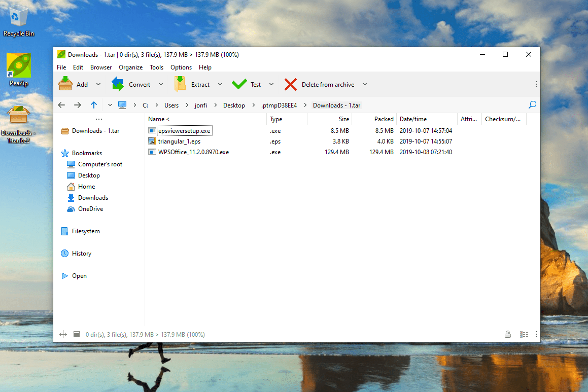The image size is (588, 392).
Task: Click the red Delete from archive icon
Action: click(x=291, y=84)
